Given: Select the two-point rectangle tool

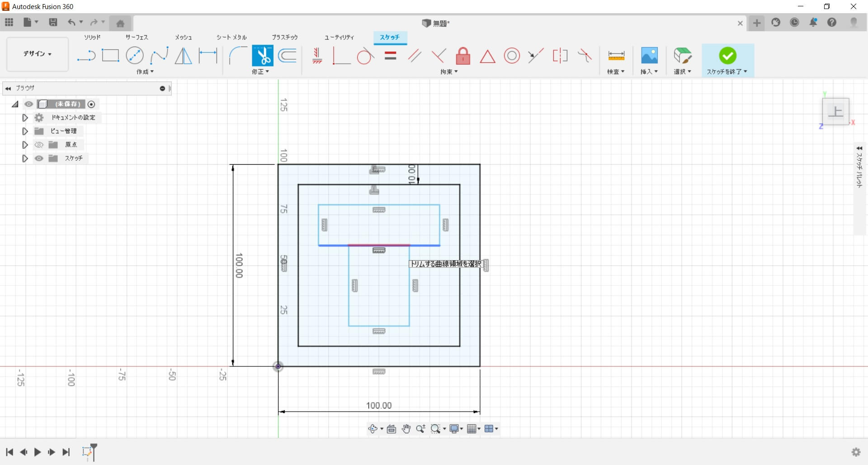Looking at the screenshot, I should (110, 56).
